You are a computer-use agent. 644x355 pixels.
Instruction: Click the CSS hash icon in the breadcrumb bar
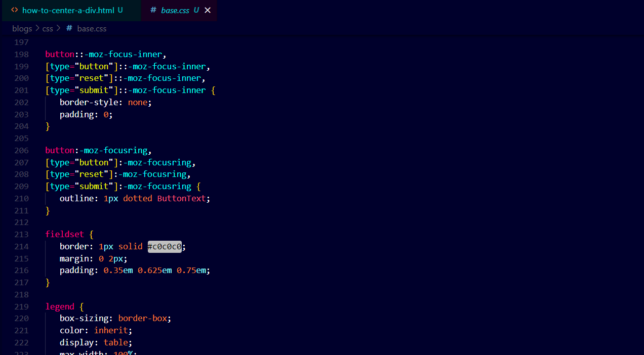[x=69, y=28]
